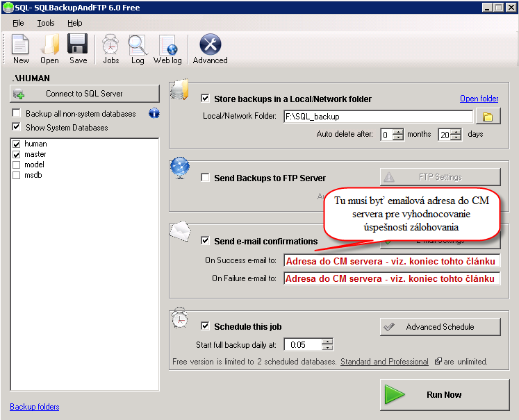
Task: Enable Backup all non-system databases
Action: pyautogui.click(x=16, y=113)
